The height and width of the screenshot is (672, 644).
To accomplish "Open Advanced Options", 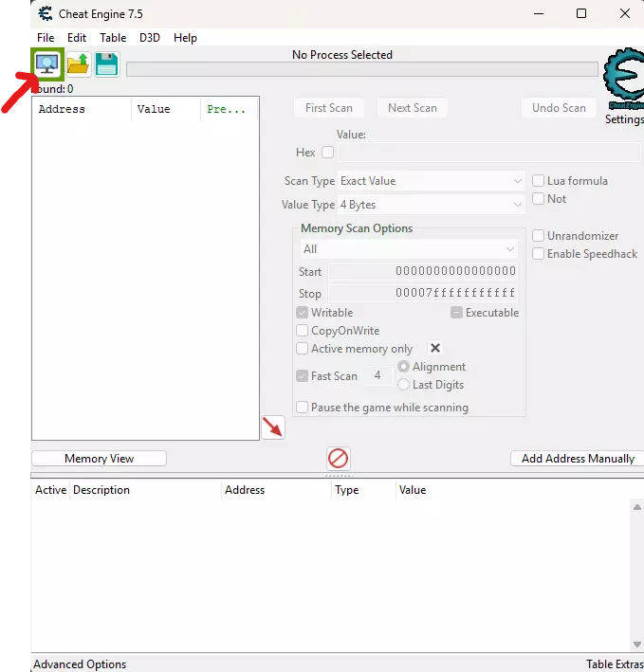I will coord(80,664).
